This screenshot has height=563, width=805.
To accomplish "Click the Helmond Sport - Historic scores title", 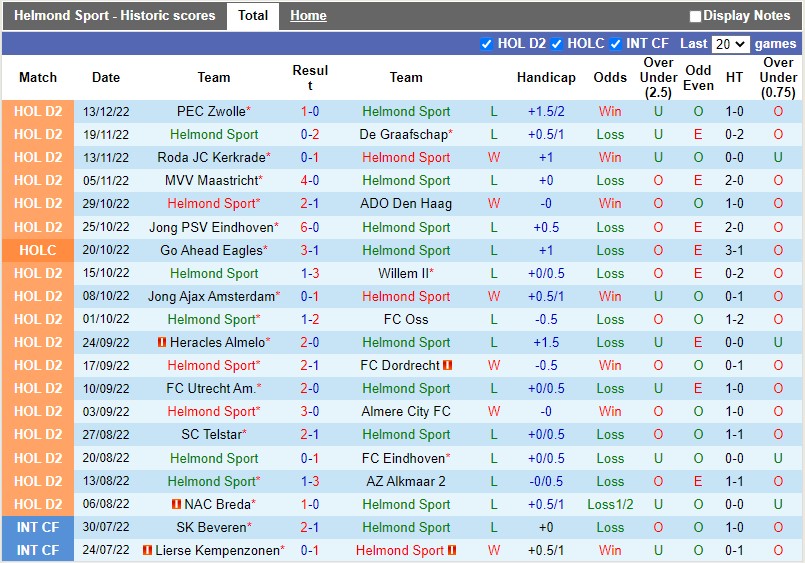I will pos(114,16).
